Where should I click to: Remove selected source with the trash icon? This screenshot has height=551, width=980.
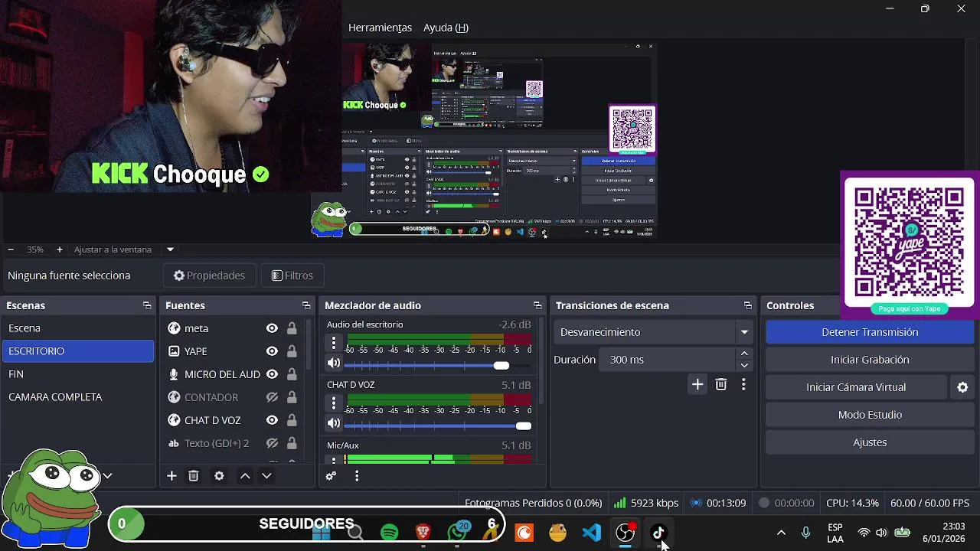[194, 476]
